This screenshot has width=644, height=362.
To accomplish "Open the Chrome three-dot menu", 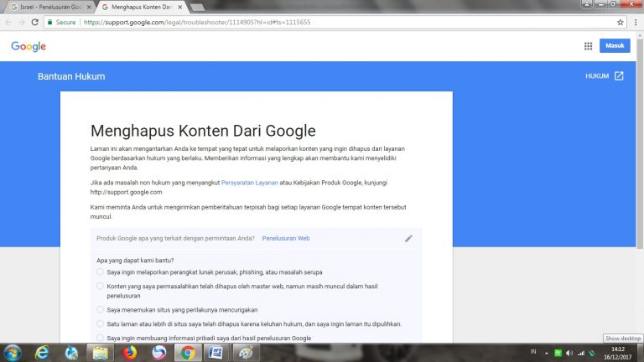I will coord(635,22).
